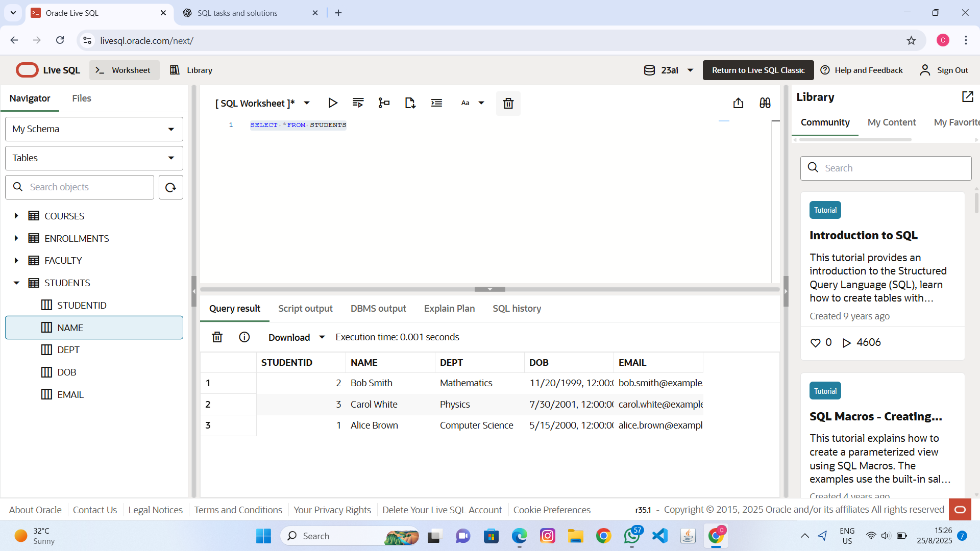Click the Run Statement play icon

coord(332,103)
